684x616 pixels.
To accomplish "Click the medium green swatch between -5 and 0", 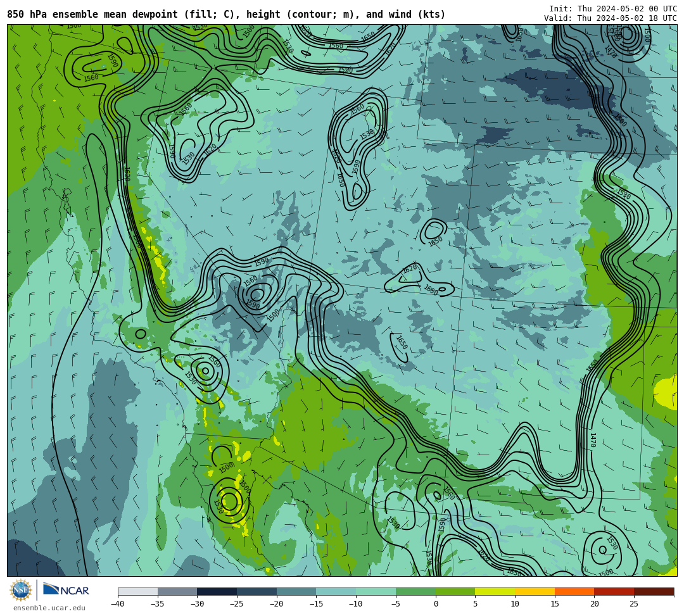I will 415,591.
